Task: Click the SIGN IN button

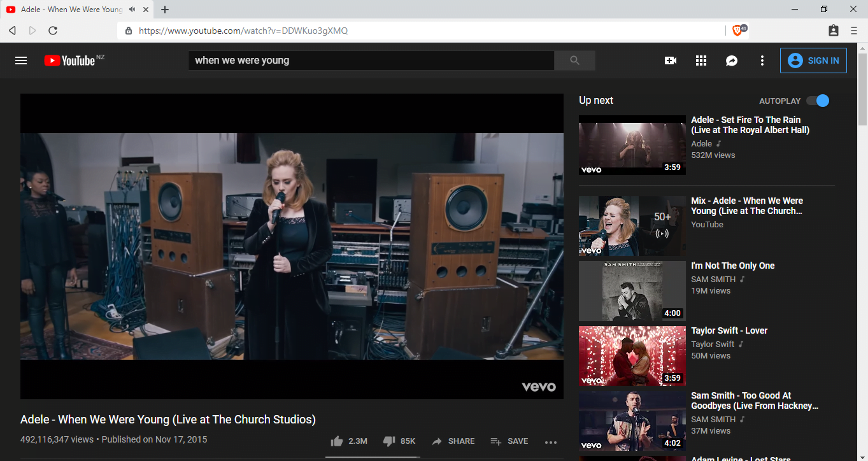Action: [x=813, y=60]
